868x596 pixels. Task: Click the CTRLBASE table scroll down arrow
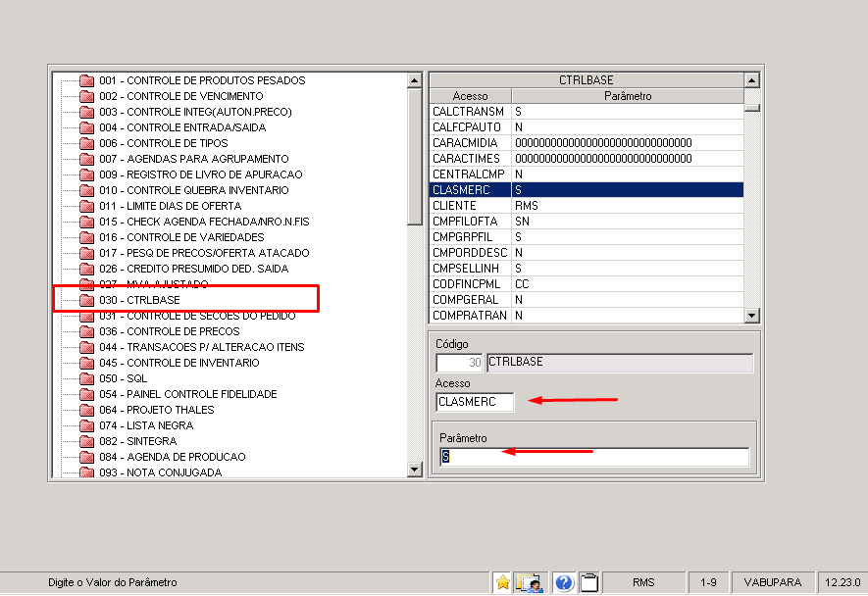751,316
